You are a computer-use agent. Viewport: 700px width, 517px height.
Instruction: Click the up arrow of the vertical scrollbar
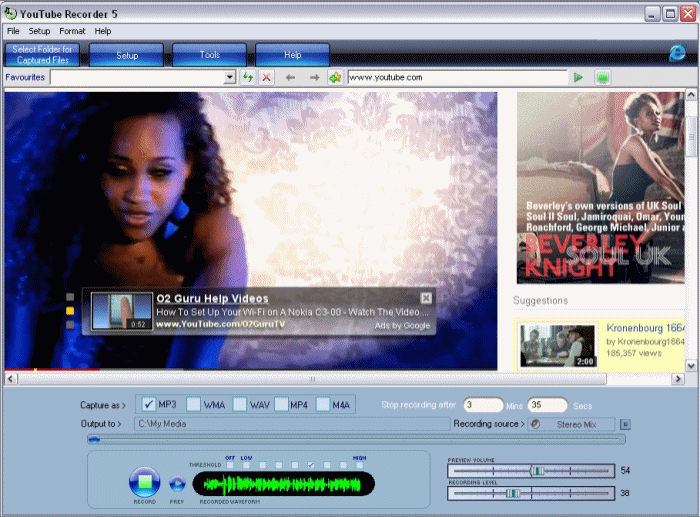coord(691,95)
